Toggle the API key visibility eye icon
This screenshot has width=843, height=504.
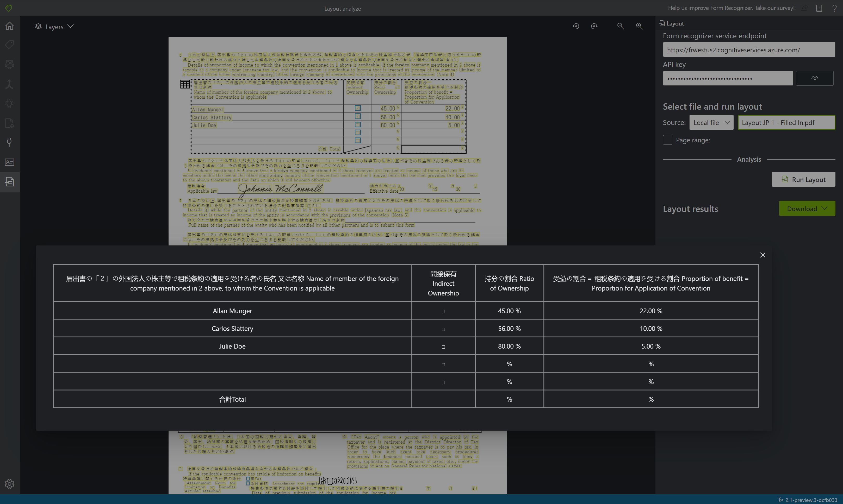(815, 78)
